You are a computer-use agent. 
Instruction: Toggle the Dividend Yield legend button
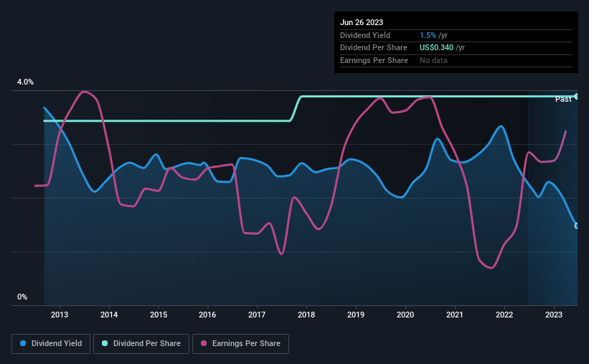pos(51,343)
